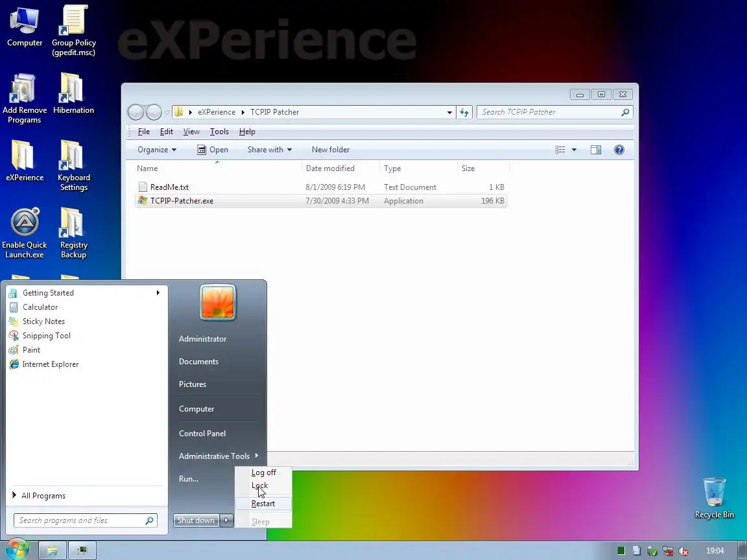Open Keyboard Settings desktop folder shortcut
The height and width of the screenshot is (560, 747).
tap(73, 166)
